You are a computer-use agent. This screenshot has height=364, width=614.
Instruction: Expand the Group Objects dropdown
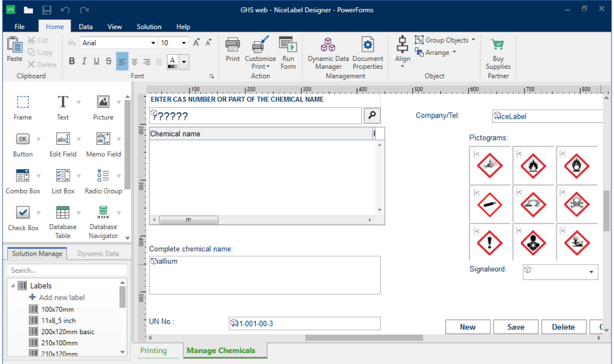473,40
